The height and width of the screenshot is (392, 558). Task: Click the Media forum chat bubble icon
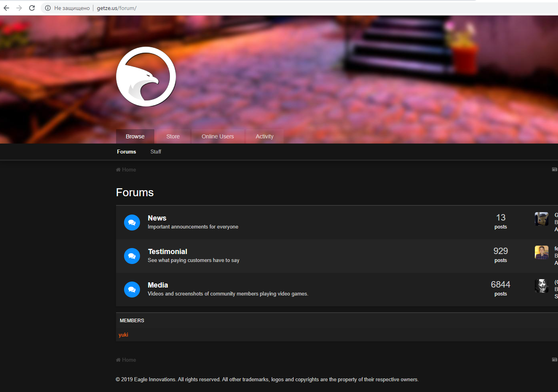point(132,290)
